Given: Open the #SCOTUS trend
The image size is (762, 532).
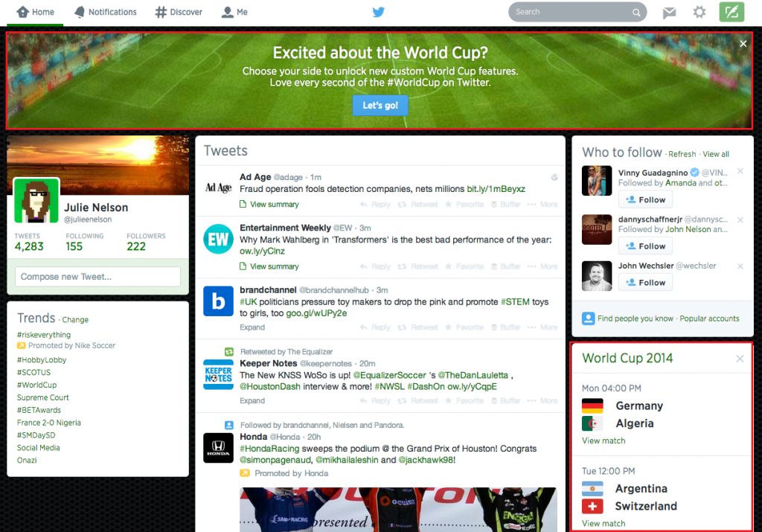Looking at the screenshot, I should (x=33, y=373).
